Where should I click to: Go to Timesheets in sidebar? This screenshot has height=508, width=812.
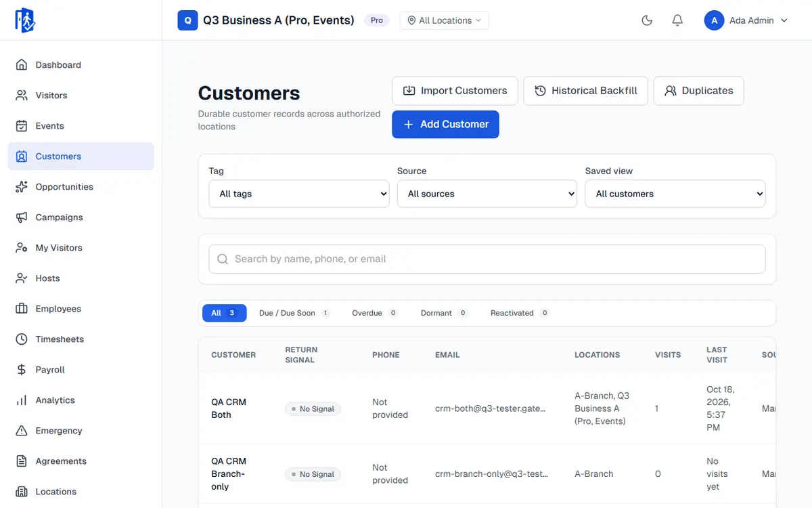tap(81, 339)
